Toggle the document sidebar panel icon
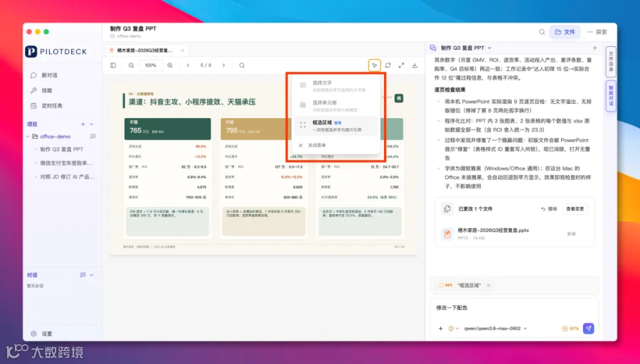This screenshot has height=364, width=640. [x=113, y=65]
